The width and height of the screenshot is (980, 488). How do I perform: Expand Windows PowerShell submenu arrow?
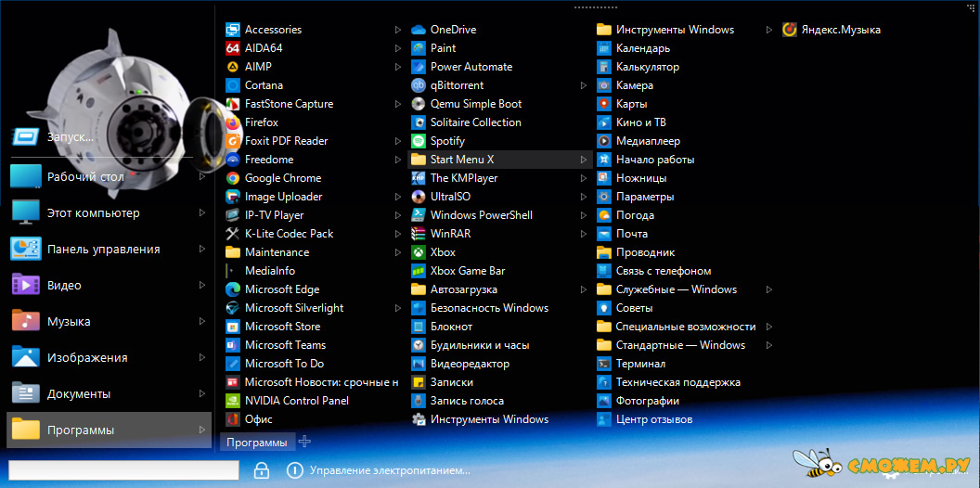tap(583, 215)
